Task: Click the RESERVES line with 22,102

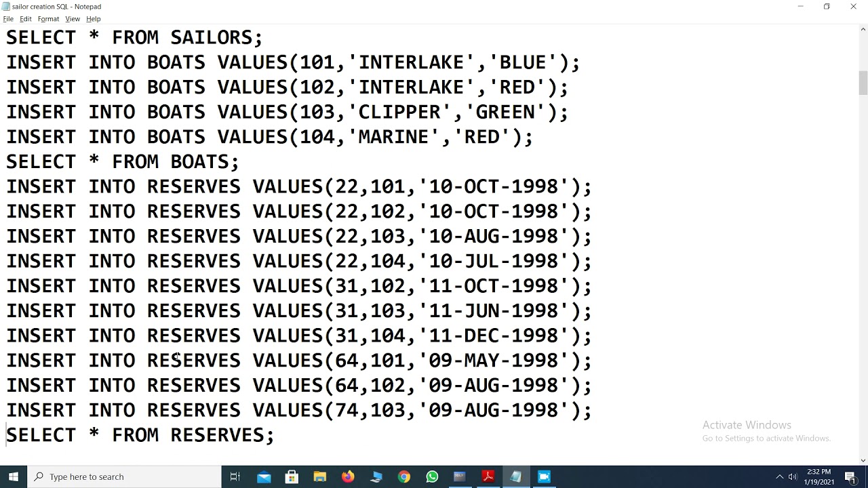Action: coord(299,211)
